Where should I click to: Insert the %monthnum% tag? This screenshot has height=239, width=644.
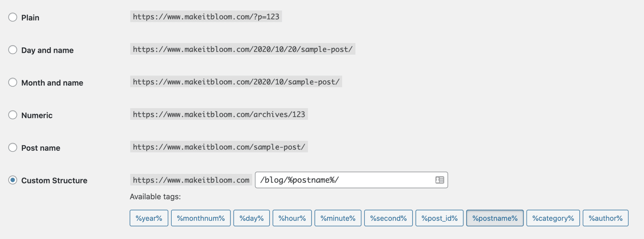[x=201, y=218]
